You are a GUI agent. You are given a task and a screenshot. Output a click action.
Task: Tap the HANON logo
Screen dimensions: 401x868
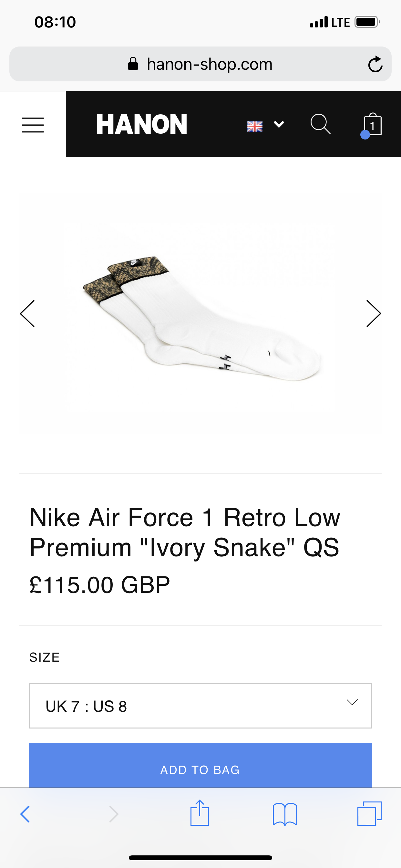tap(141, 124)
